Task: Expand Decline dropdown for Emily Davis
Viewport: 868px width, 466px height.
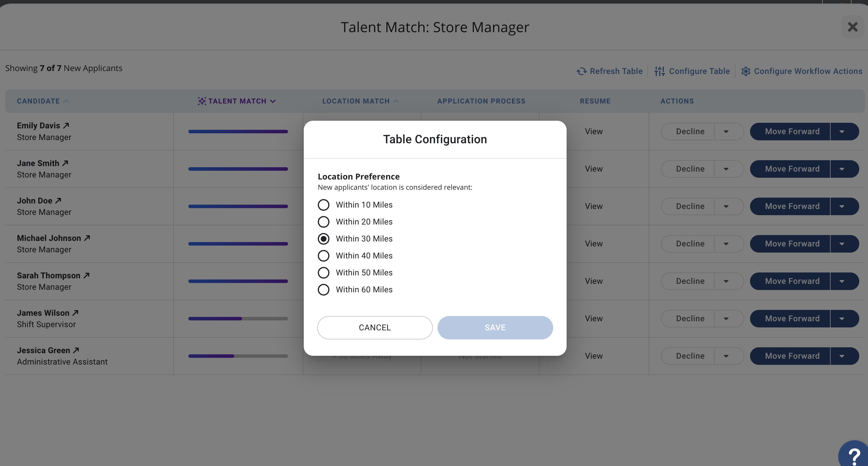Action: click(726, 132)
